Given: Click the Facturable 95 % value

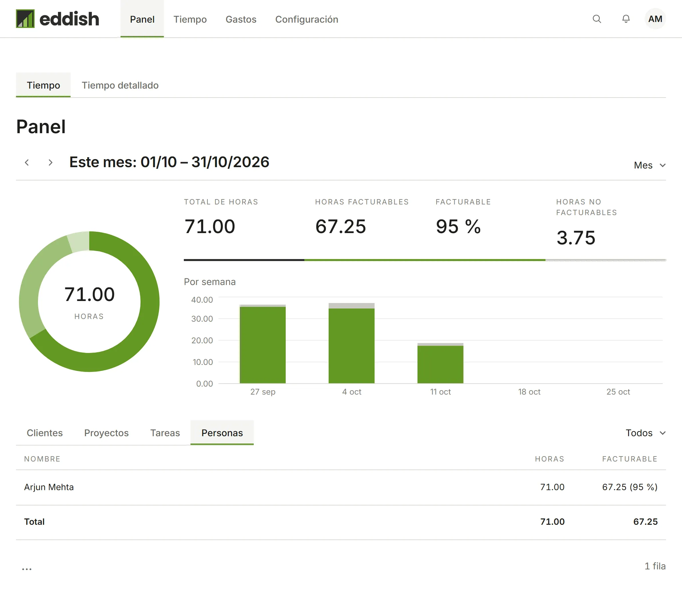Looking at the screenshot, I should tap(458, 226).
